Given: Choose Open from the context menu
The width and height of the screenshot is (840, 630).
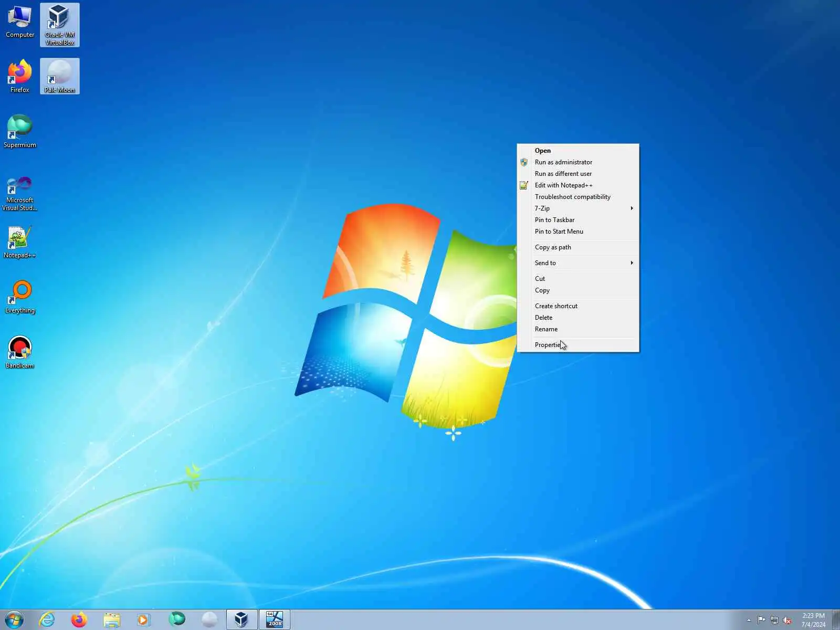Looking at the screenshot, I should pyautogui.click(x=578, y=151).
